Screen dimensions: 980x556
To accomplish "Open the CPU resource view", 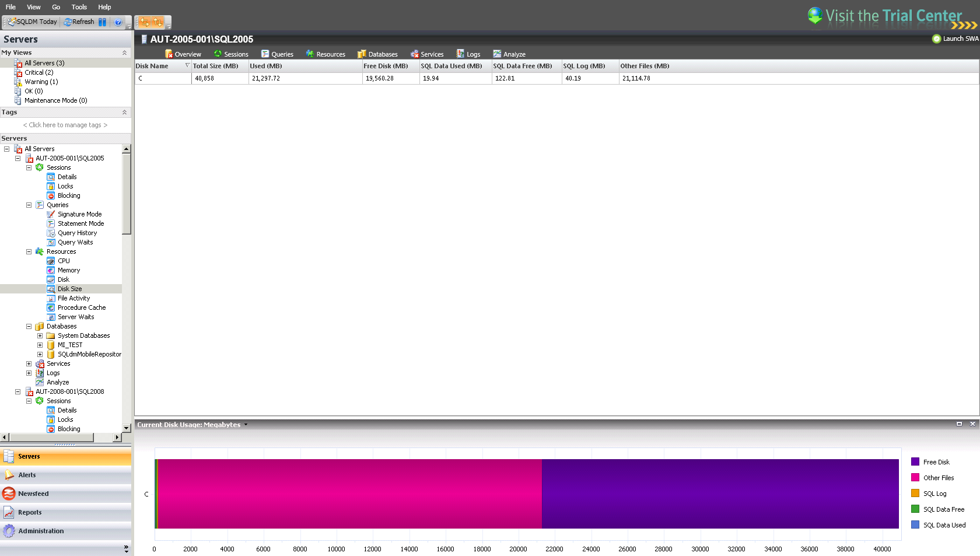I will 64,261.
